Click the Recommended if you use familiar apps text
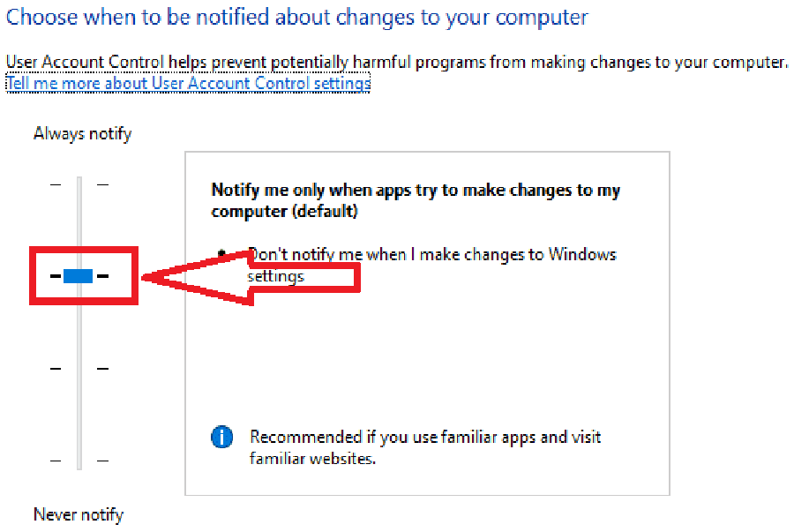The height and width of the screenshot is (532, 794). click(x=425, y=447)
